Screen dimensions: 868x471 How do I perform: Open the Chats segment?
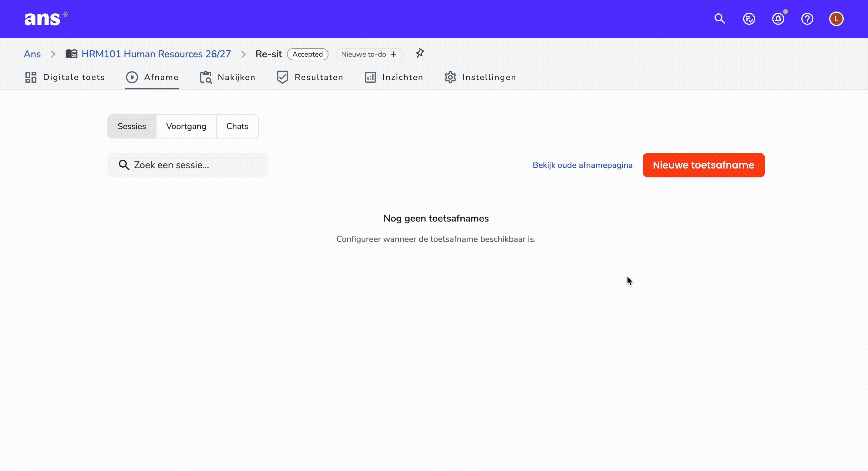pos(237,126)
